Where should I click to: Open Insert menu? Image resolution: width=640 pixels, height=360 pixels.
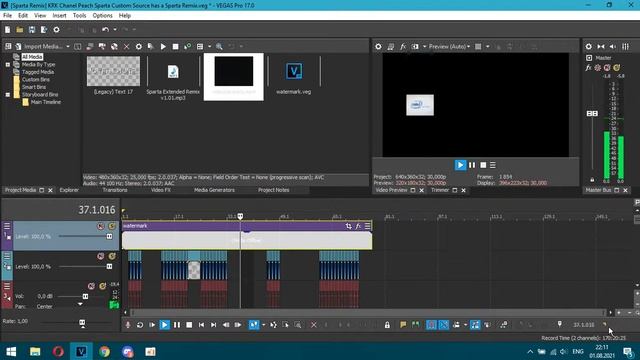(59, 16)
